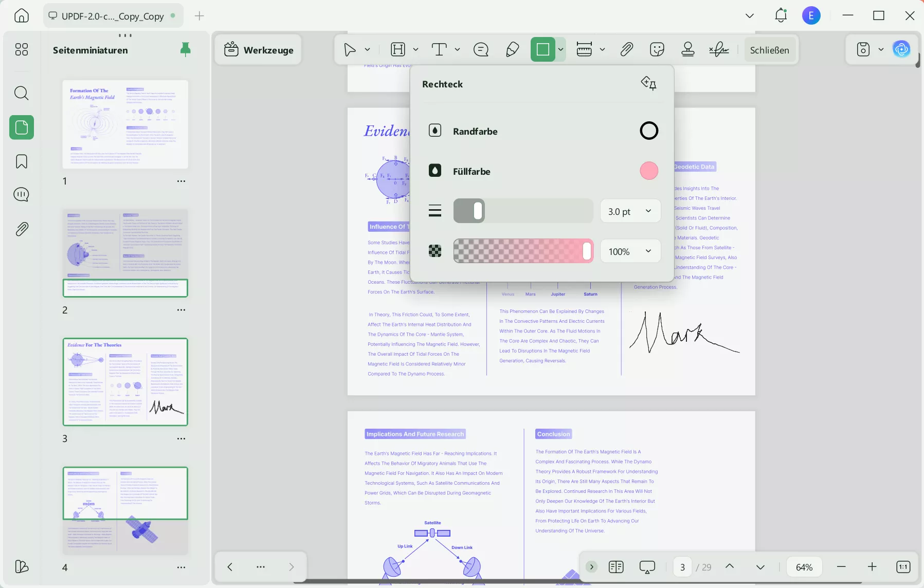Fit page to actual size 1:1

point(903,567)
